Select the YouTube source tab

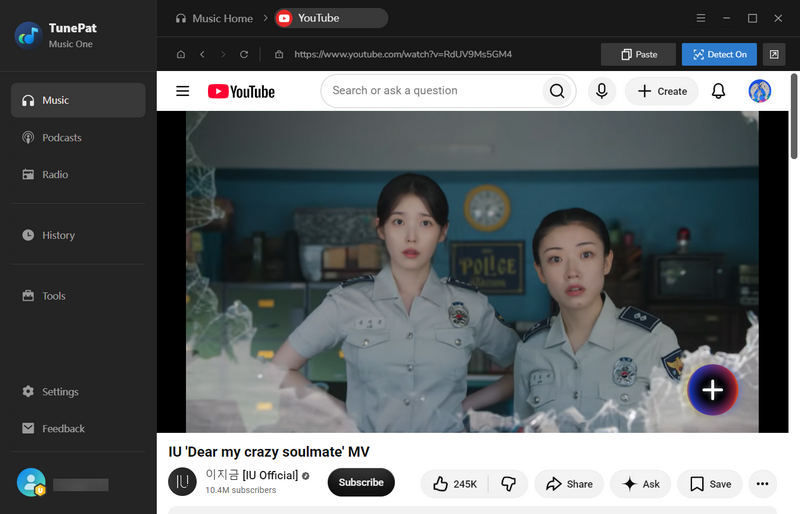[x=331, y=18]
